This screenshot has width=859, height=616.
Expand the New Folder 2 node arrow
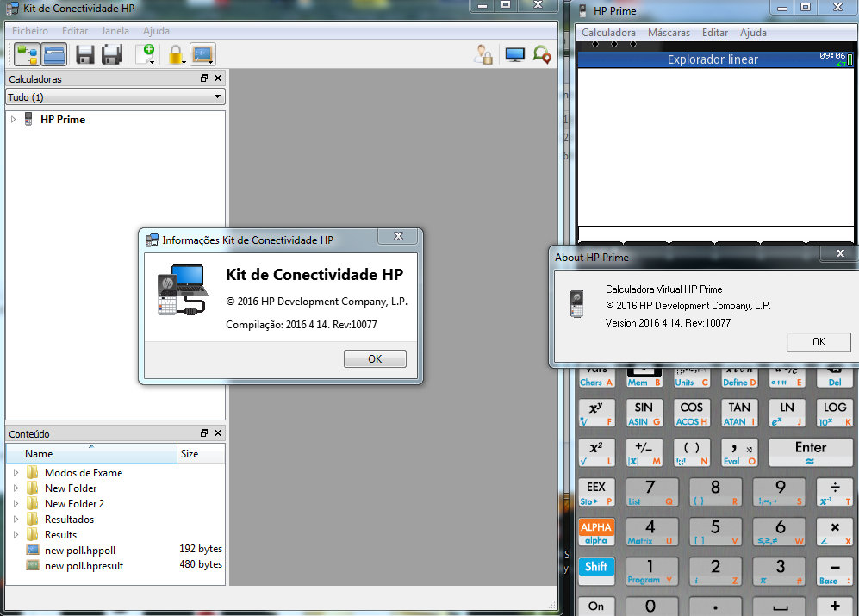click(x=16, y=503)
